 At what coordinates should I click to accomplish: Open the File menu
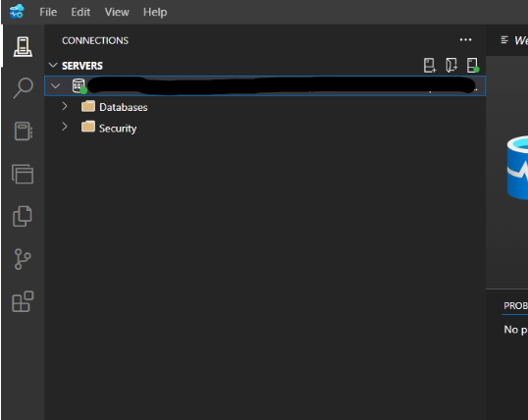click(48, 12)
